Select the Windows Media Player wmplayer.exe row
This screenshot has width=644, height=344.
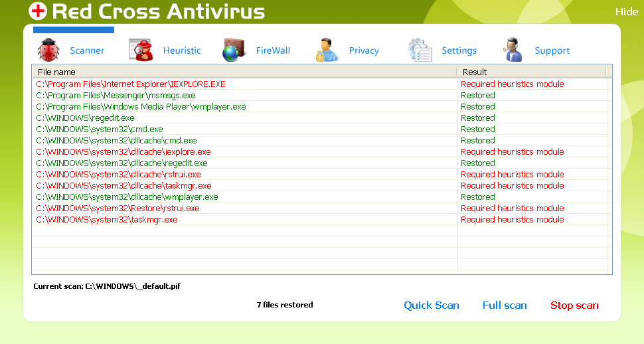click(321, 106)
